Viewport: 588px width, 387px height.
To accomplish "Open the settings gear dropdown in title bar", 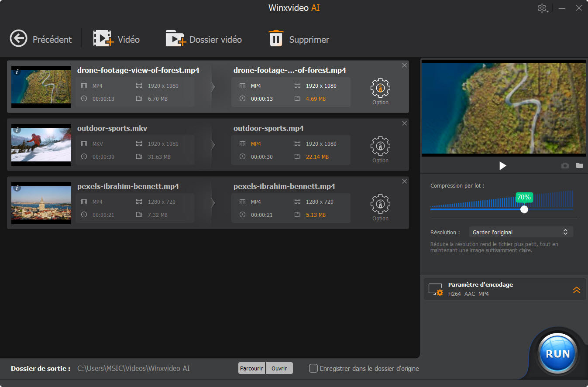I will tap(543, 8).
